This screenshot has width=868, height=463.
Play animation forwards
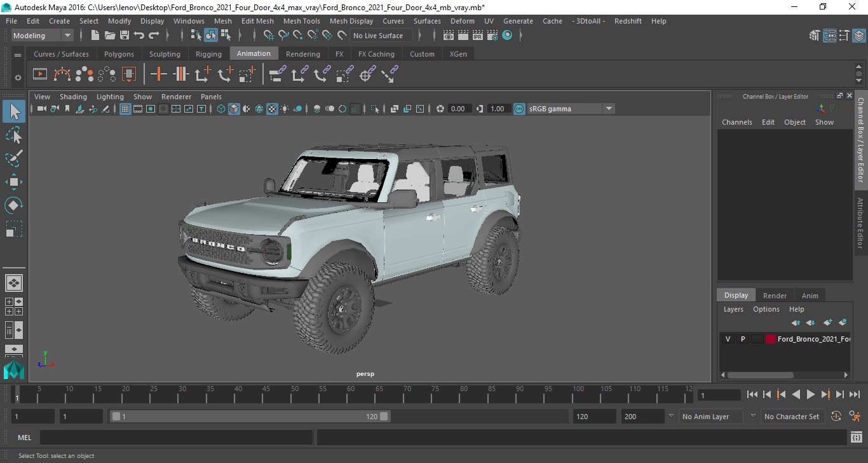pos(810,394)
